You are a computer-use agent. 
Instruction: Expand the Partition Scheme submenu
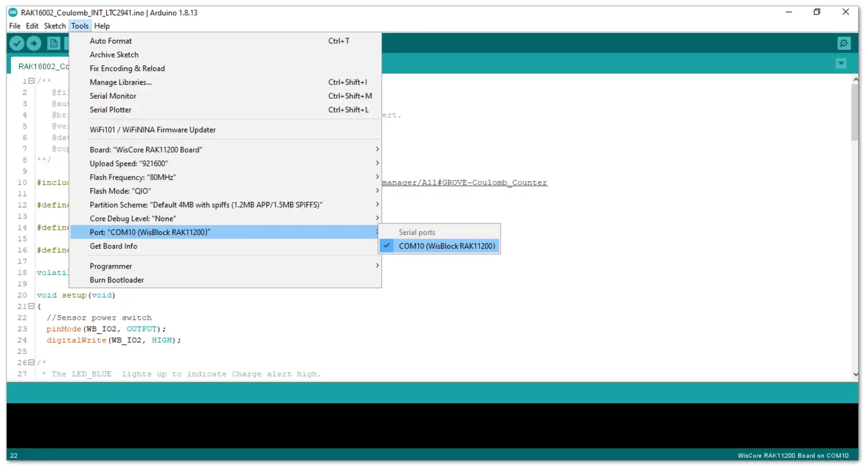[225, 205]
